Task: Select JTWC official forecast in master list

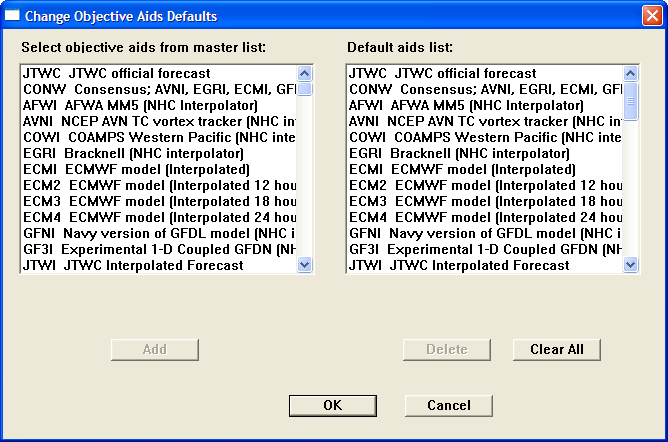Action: pyautogui.click(x=159, y=73)
